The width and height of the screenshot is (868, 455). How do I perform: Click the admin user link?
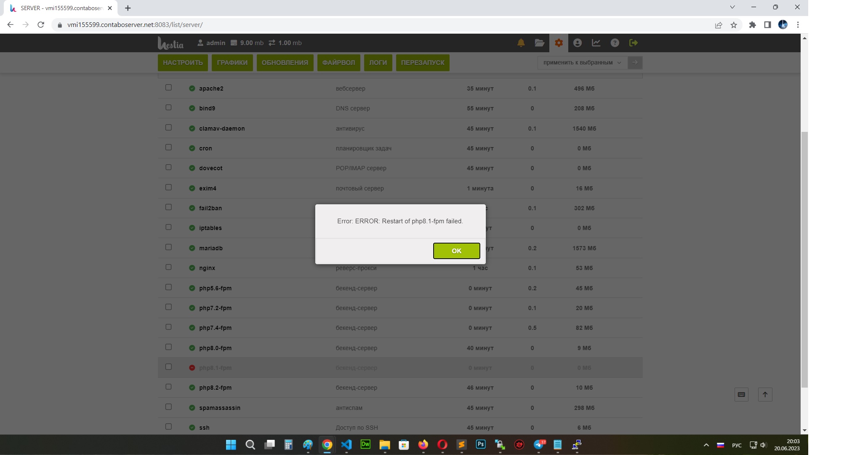211,43
